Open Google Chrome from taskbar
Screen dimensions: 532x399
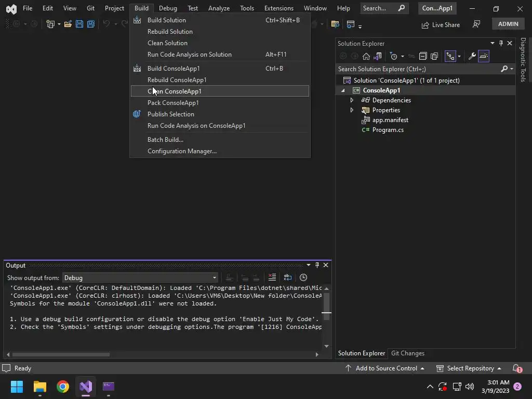[x=63, y=387]
